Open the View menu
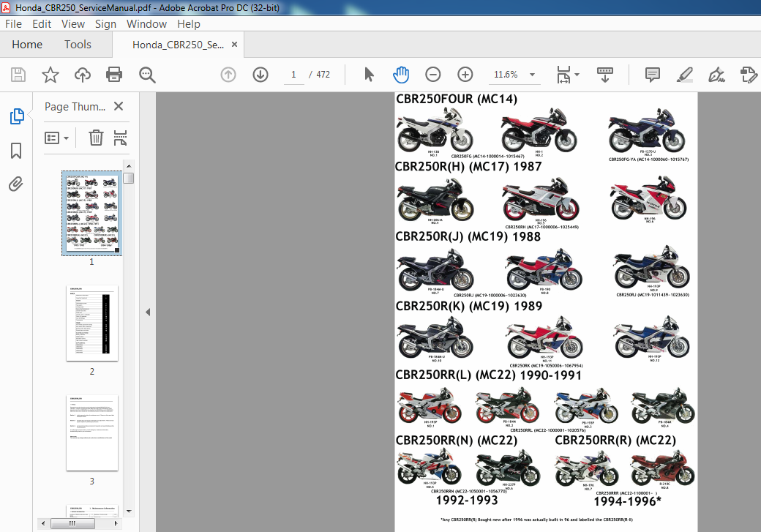 73,24
